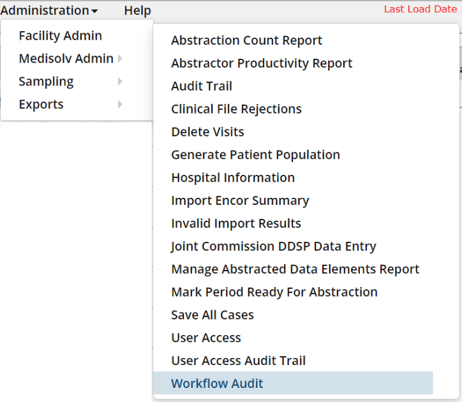
Task: Open the highlighted Workflow Audit item
Action: [x=293, y=383]
